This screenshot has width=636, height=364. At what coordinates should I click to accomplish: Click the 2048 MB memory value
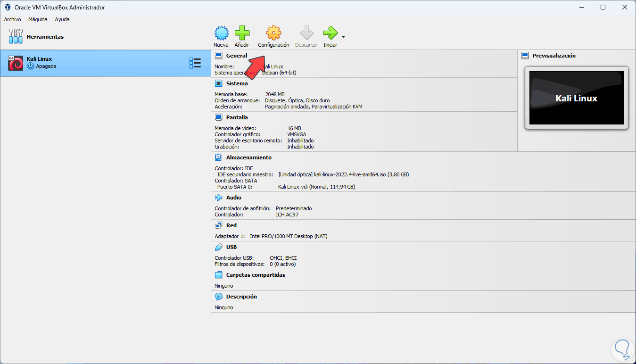pyautogui.click(x=275, y=94)
